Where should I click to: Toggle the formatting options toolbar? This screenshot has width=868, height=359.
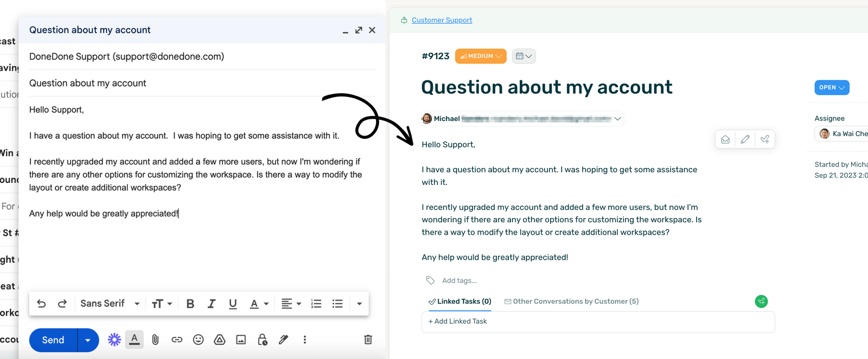pyautogui.click(x=135, y=339)
